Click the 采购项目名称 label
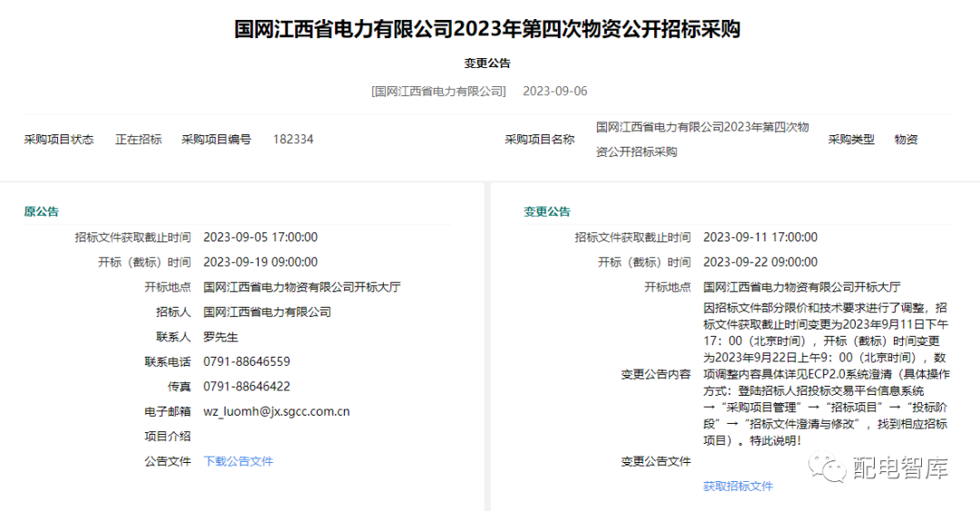 click(539, 140)
